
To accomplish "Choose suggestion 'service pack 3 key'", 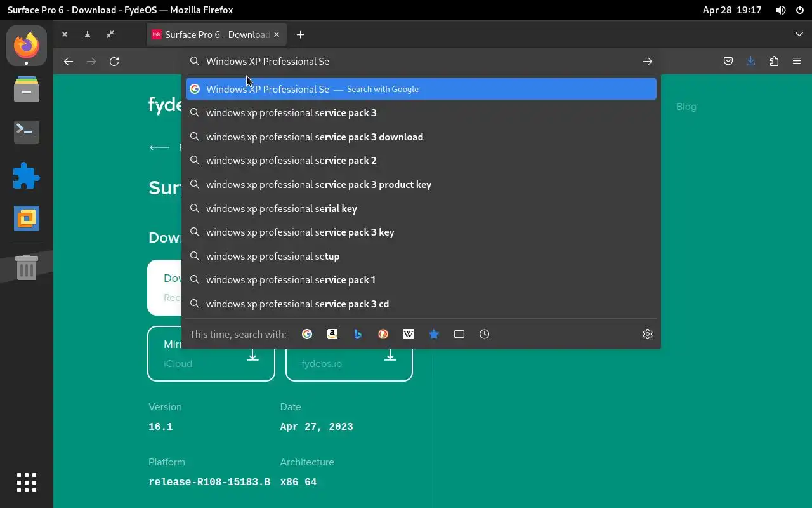I will (x=421, y=232).
